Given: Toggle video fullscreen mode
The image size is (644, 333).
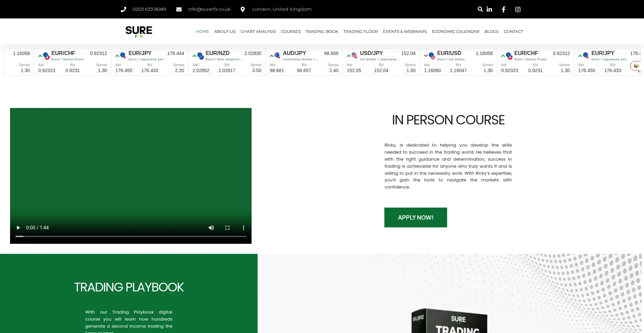Looking at the screenshot, I should tap(227, 228).
